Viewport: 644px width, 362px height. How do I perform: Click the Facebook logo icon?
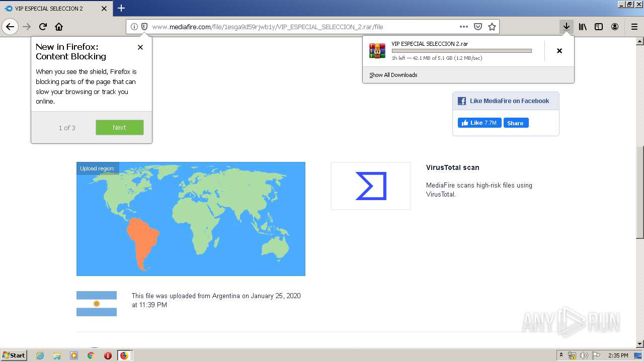coord(462,101)
